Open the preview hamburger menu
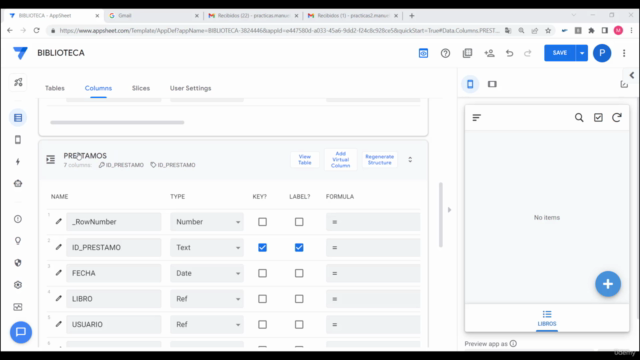This screenshot has width=640, height=360. tap(476, 118)
